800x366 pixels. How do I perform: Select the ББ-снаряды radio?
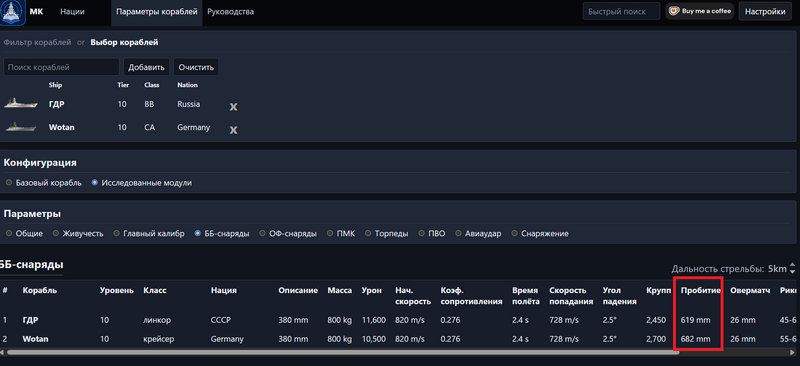pos(222,233)
